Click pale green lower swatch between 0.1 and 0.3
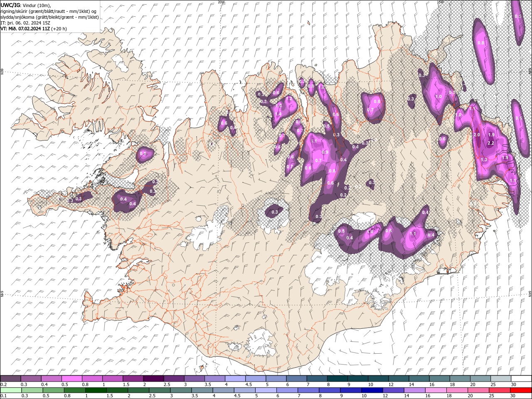532x399 pixels. point(11,390)
